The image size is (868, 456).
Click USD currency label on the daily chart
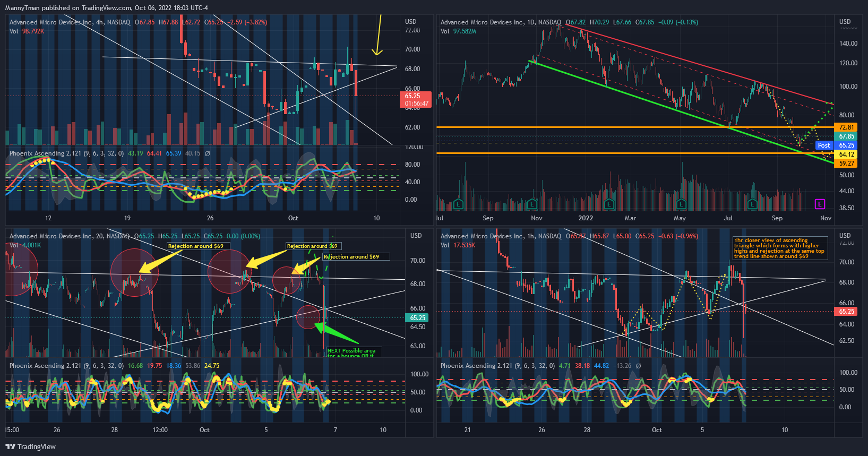pos(845,22)
